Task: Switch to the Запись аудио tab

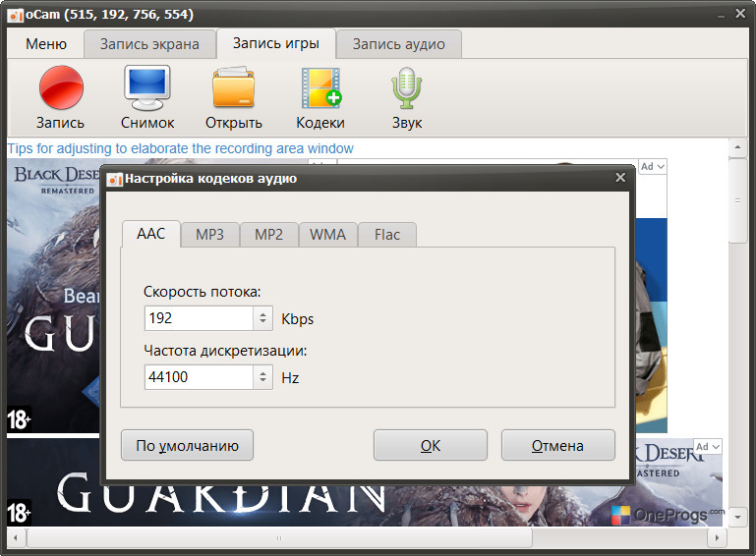Action: point(399,44)
